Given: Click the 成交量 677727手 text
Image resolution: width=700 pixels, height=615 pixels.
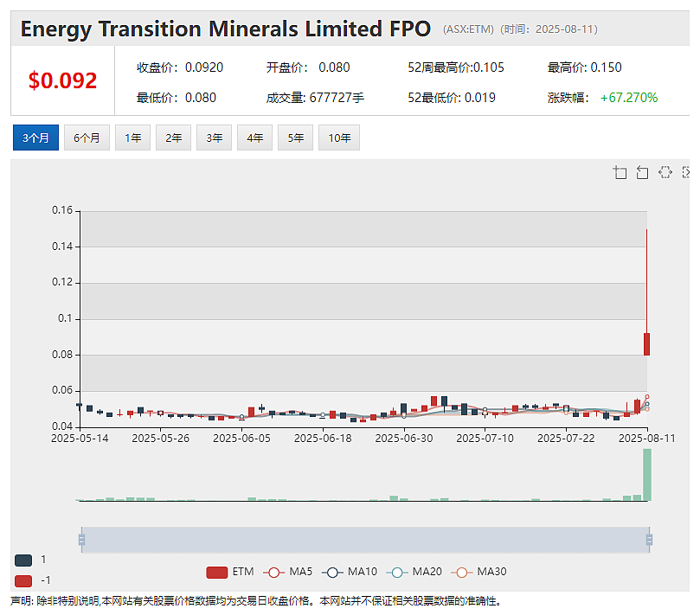Looking at the screenshot, I should click(x=315, y=97).
